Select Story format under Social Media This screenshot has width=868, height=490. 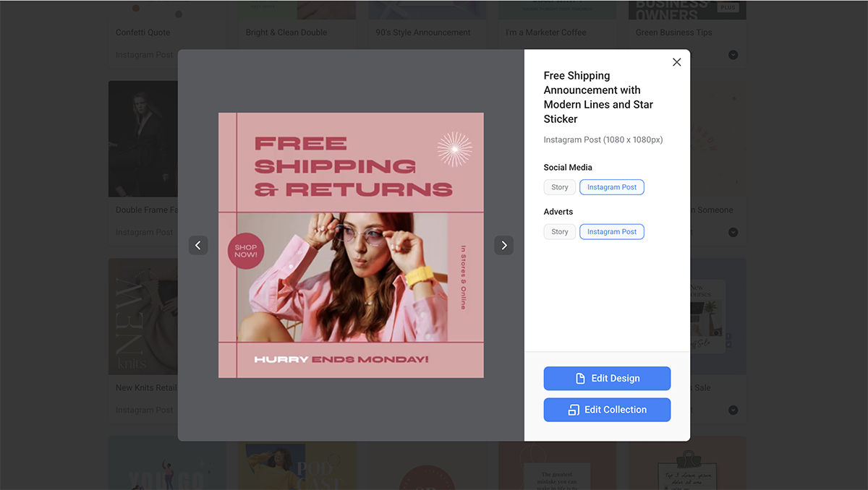[559, 186]
